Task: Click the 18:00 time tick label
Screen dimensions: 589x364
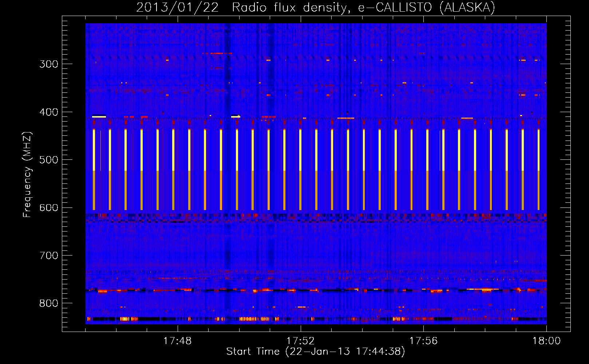Action: pos(546,341)
